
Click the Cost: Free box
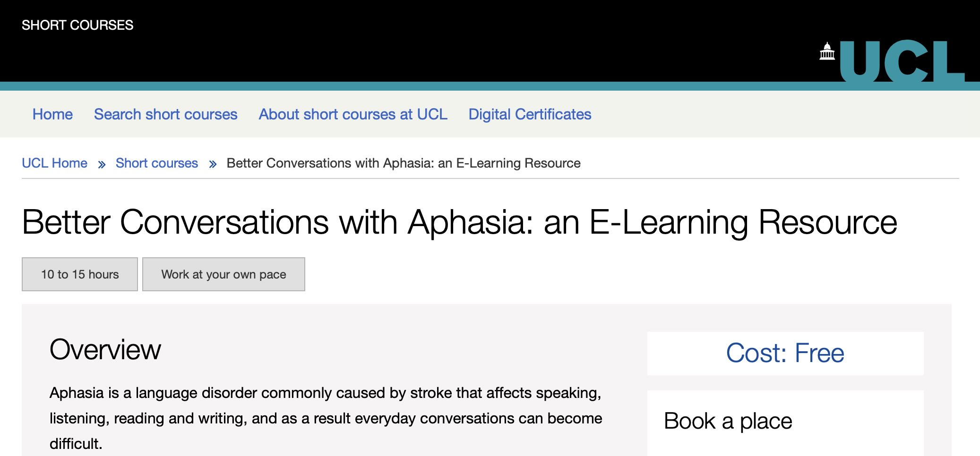(785, 353)
